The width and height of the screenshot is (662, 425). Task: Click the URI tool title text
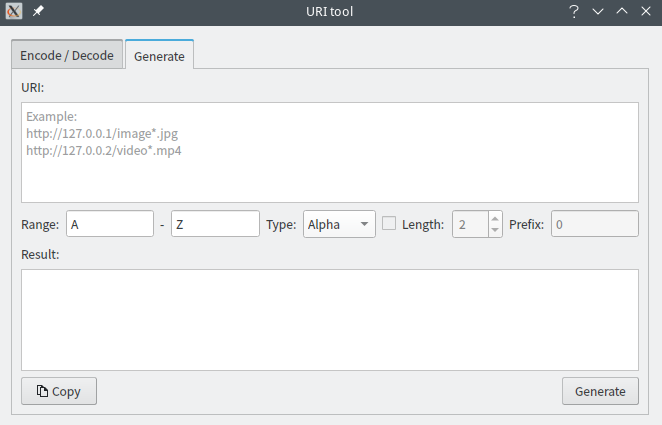330,11
